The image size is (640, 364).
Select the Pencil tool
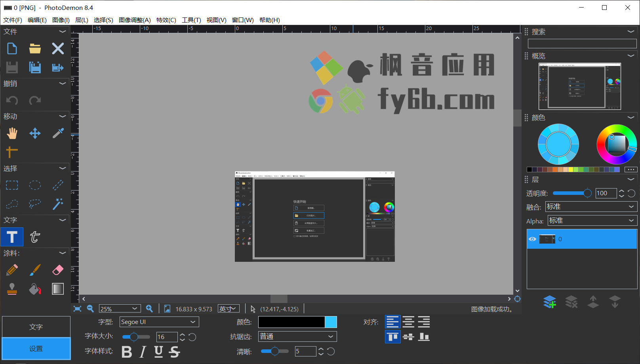click(x=12, y=270)
